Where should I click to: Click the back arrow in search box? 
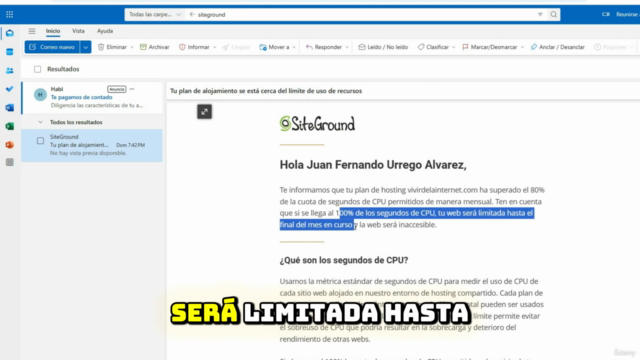coord(192,15)
